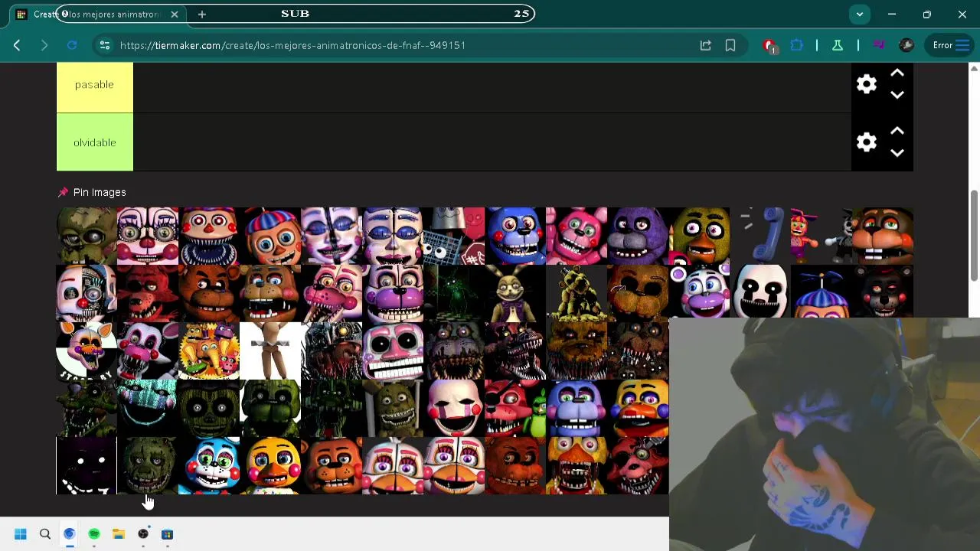Select the purple Bonnie rabbit image
The image size is (980, 551).
tap(638, 236)
